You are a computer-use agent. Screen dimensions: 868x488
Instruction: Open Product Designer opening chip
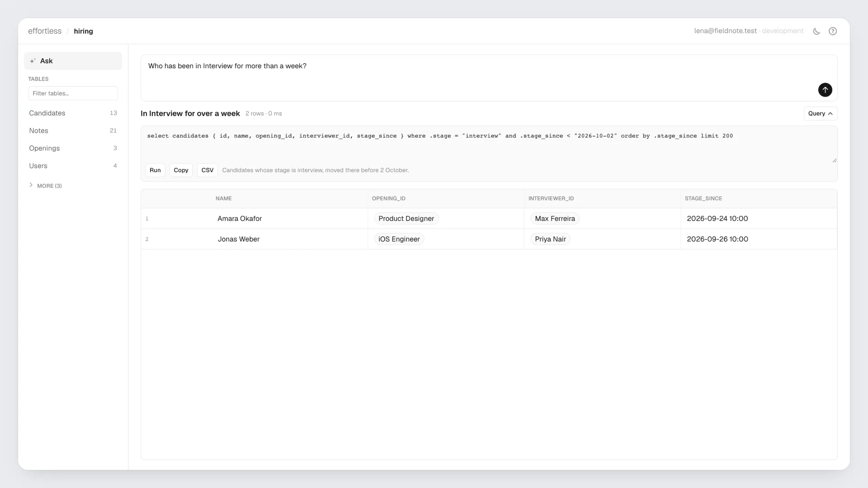click(x=406, y=219)
